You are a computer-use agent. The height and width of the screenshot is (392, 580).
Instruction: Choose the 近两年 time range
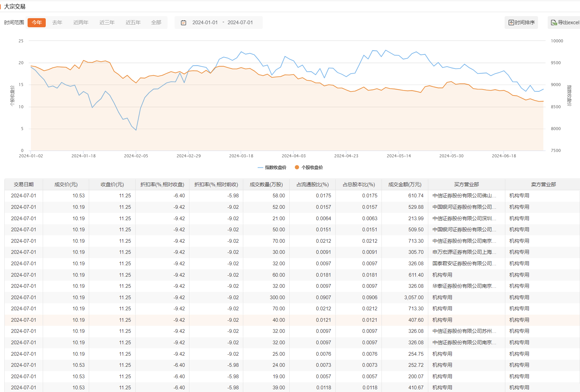click(x=81, y=23)
